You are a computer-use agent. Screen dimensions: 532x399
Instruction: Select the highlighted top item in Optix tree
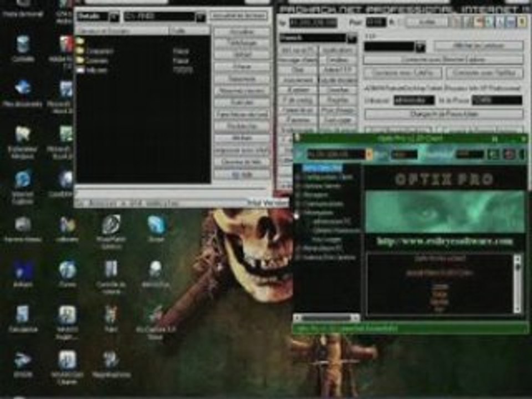pos(322,168)
